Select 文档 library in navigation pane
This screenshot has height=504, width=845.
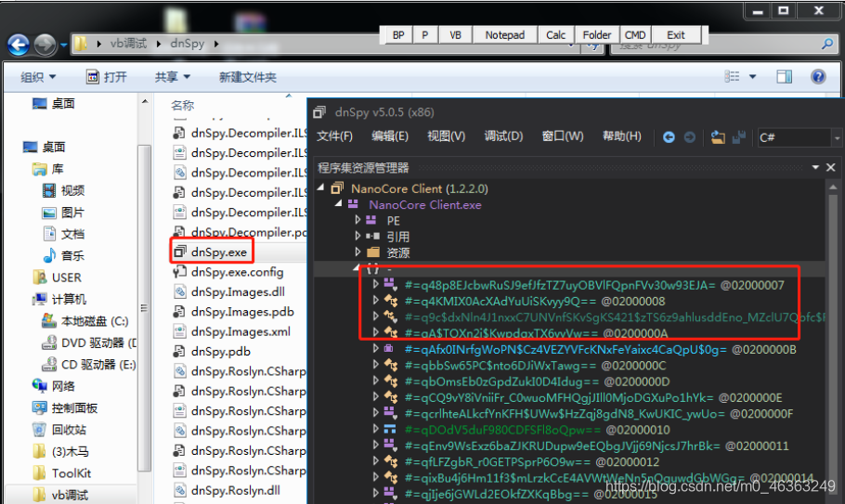(63, 234)
